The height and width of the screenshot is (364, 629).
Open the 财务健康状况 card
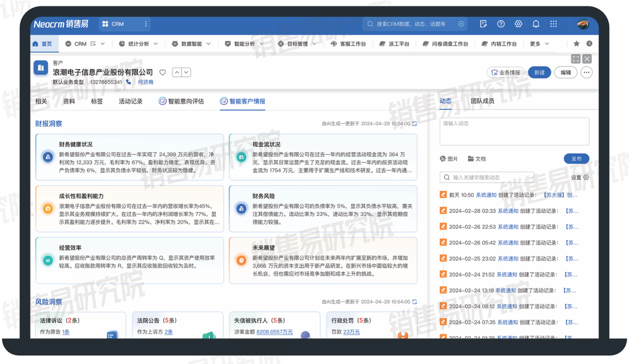coord(129,156)
